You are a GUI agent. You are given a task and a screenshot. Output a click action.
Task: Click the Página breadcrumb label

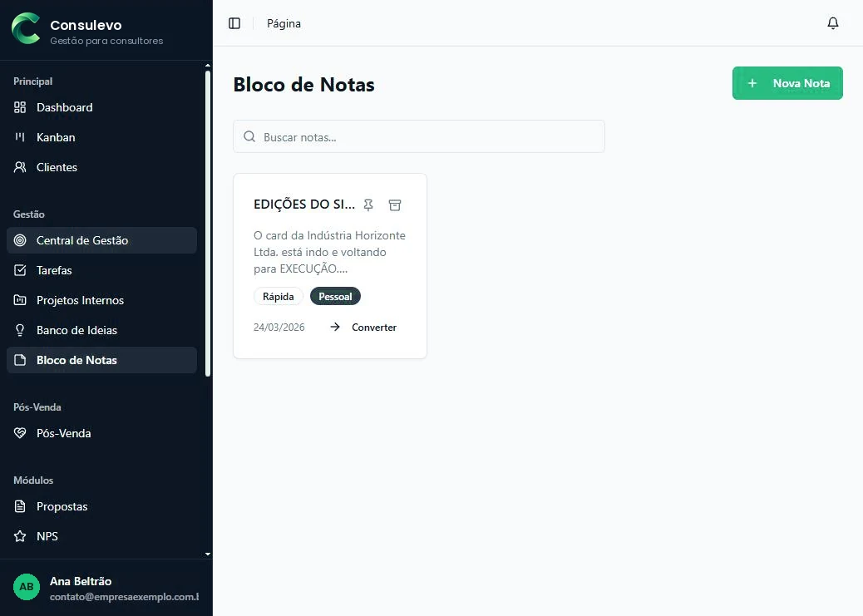pos(284,23)
